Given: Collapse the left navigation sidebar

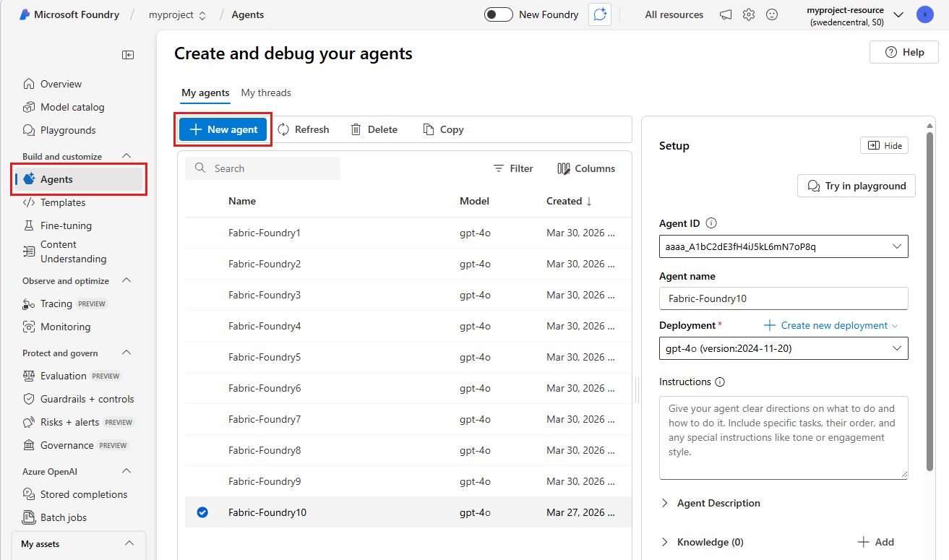Looking at the screenshot, I should [128, 55].
